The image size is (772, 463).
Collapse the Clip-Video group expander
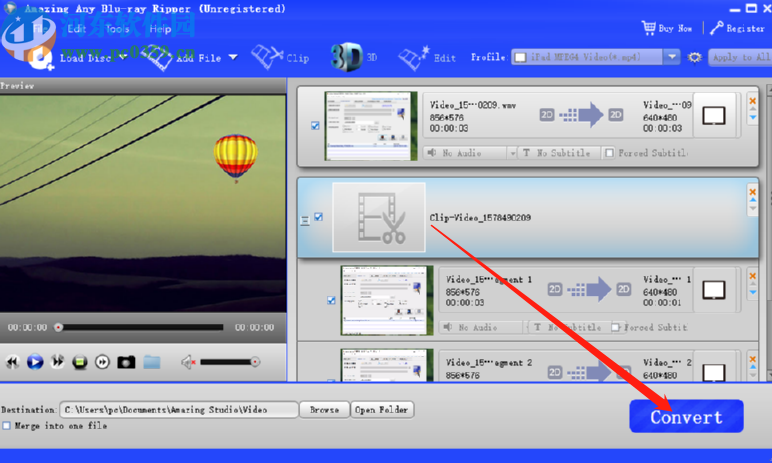[x=305, y=221]
